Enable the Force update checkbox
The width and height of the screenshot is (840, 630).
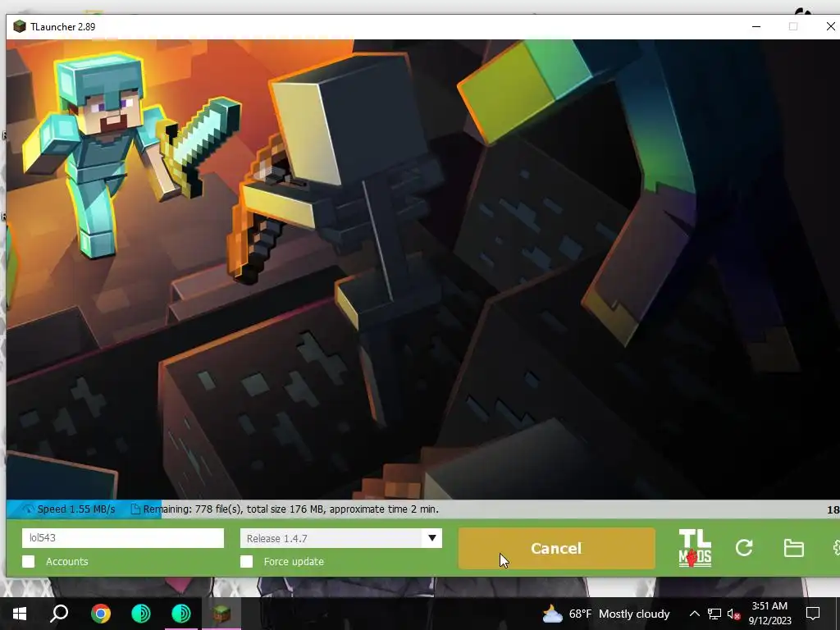[x=246, y=561]
